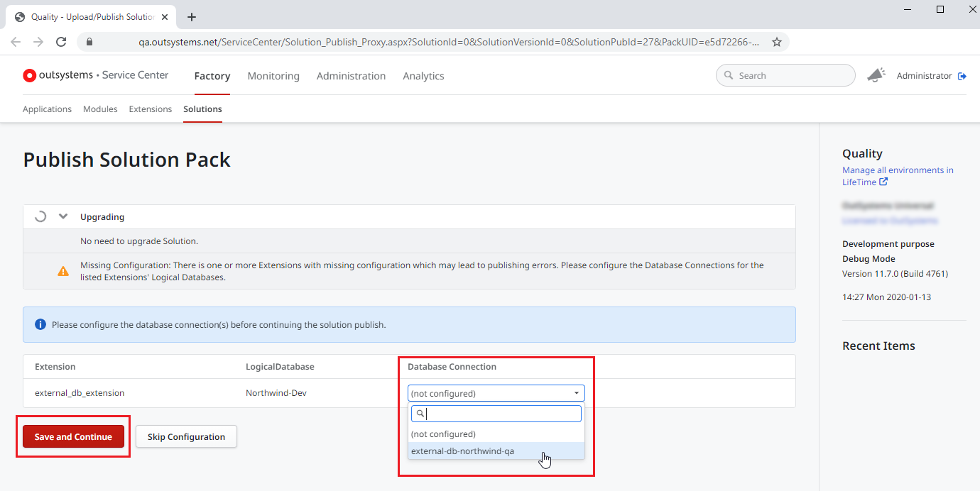Image resolution: width=980 pixels, height=491 pixels.
Task: Collapse the Upgrading section chevron
Action: [63, 216]
